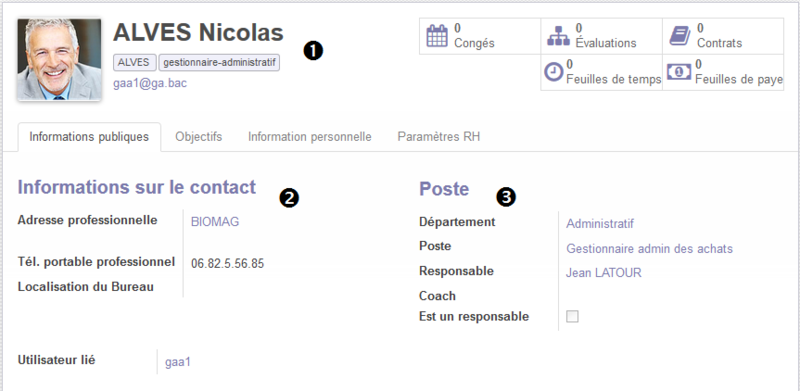Open responsable Jean LATOUR link
Screen dimensions: 800x391
604,273
